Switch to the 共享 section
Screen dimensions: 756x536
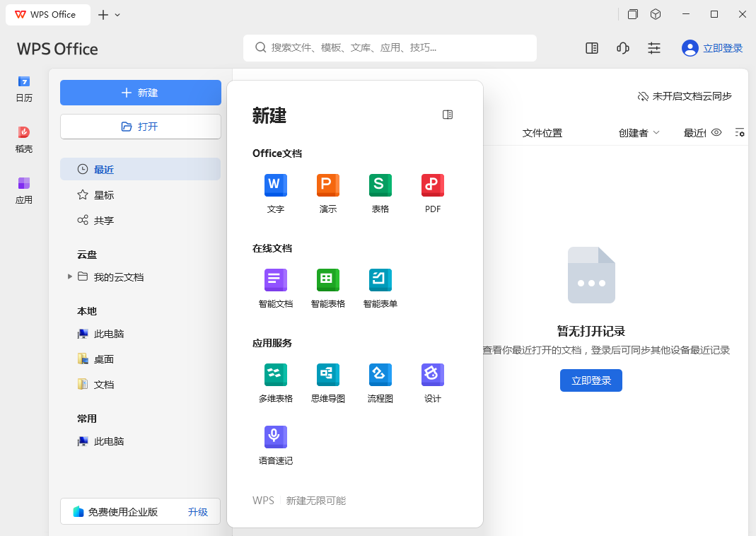pyautogui.click(x=104, y=221)
